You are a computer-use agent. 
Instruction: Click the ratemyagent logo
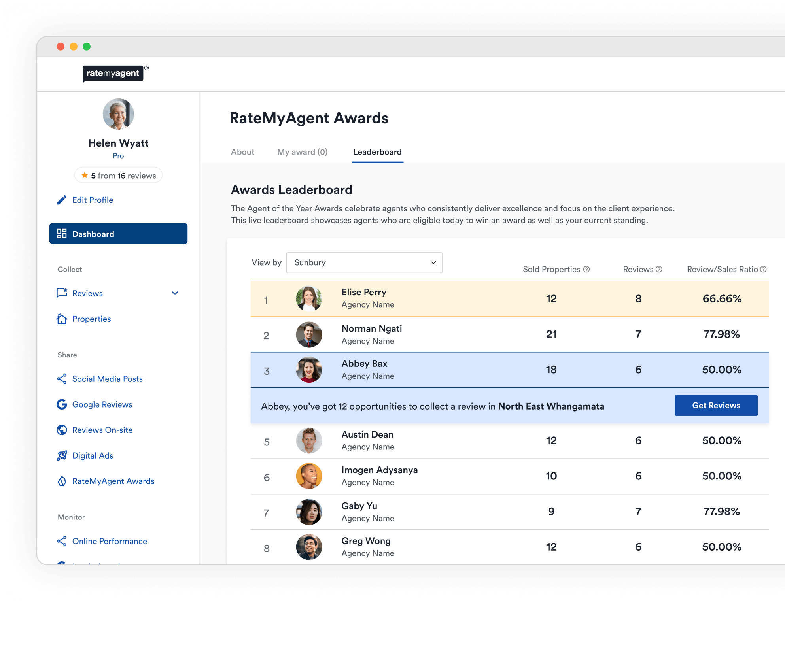[113, 74]
